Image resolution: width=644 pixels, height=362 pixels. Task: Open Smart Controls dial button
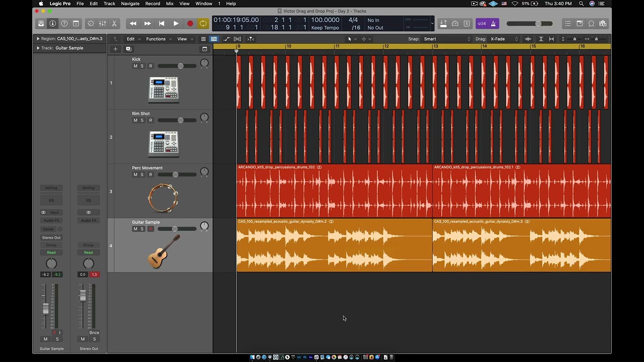tap(91, 24)
